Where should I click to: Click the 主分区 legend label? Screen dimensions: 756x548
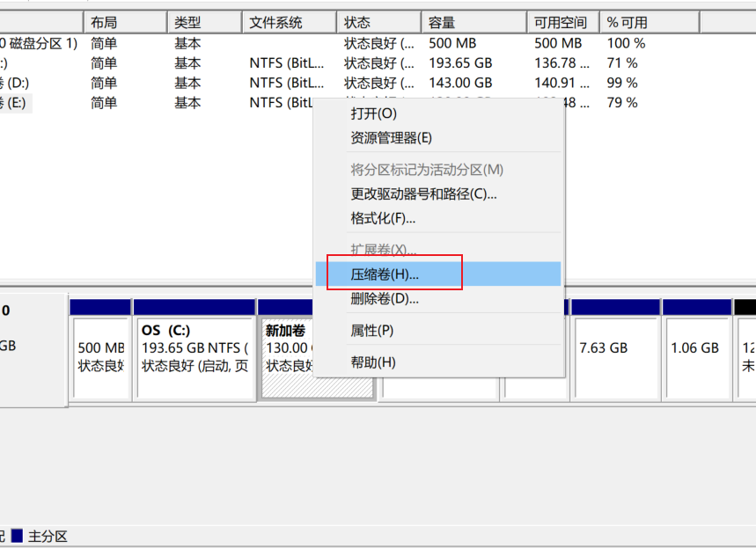point(48,536)
